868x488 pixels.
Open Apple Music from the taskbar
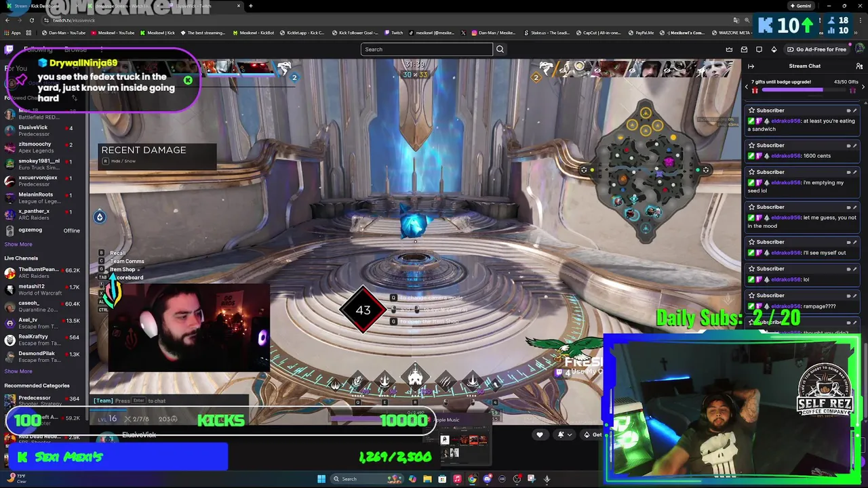click(457, 479)
